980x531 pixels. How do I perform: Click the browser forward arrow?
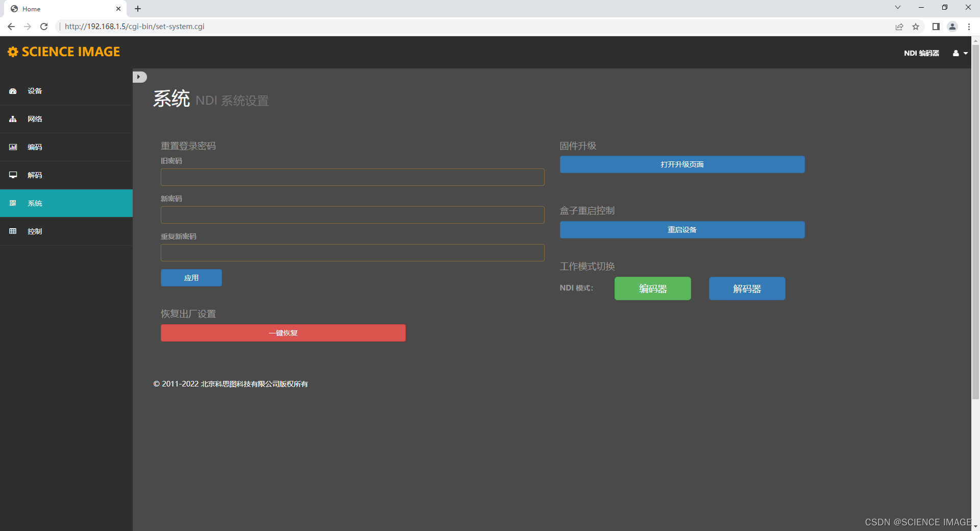tap(28, 27)
